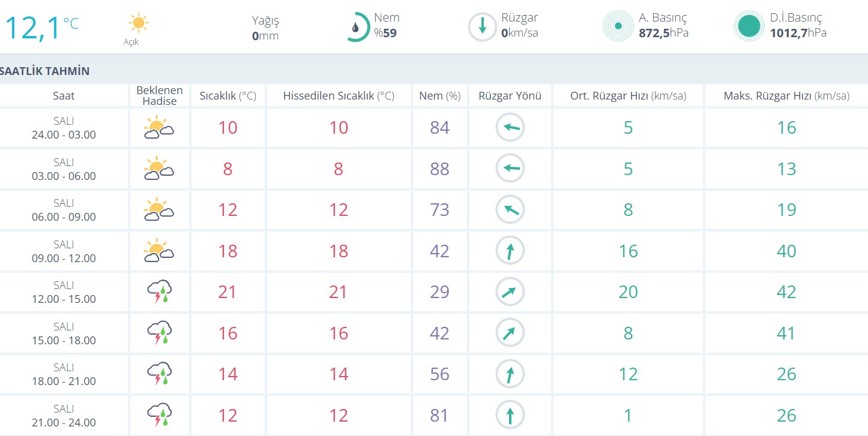
Task: Click the 'SAATLİK TAHMİN' section heading
Action: [x=45, y=71]
